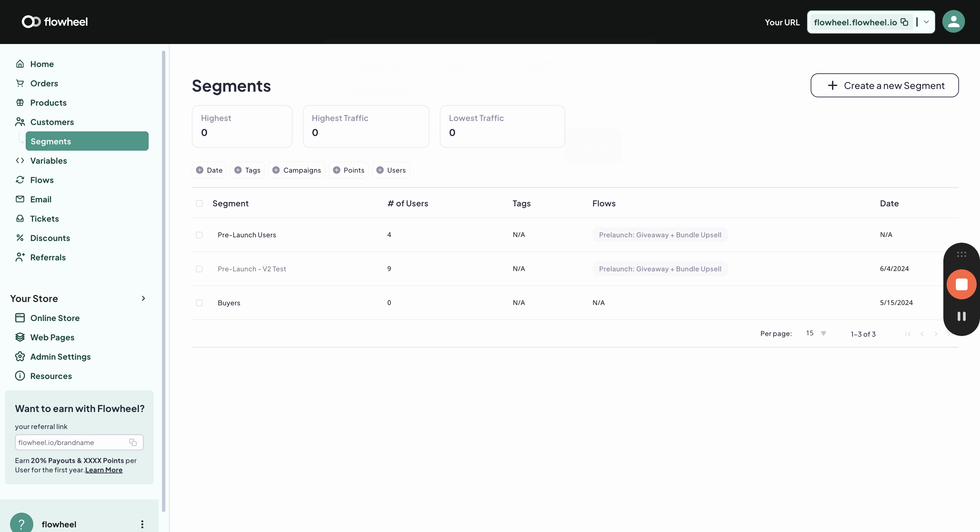The width and height of the screenshot is (980, 532).
Task: Add a Users filter
Action: 391,170
